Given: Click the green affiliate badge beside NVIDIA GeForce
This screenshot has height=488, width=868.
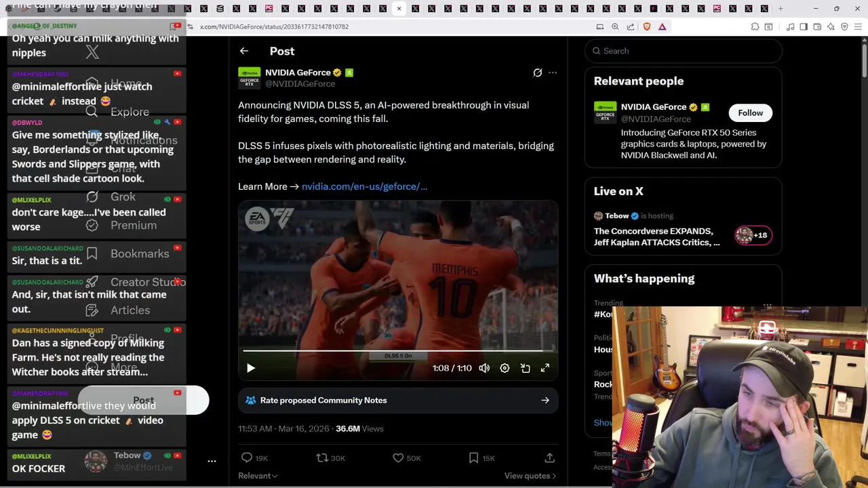Looking at the screenshot, I should coord(349,73).
